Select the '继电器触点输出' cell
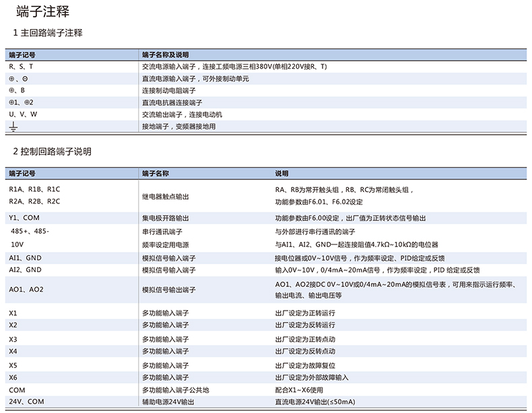532x413 pixels. click(x=165, y=196)
